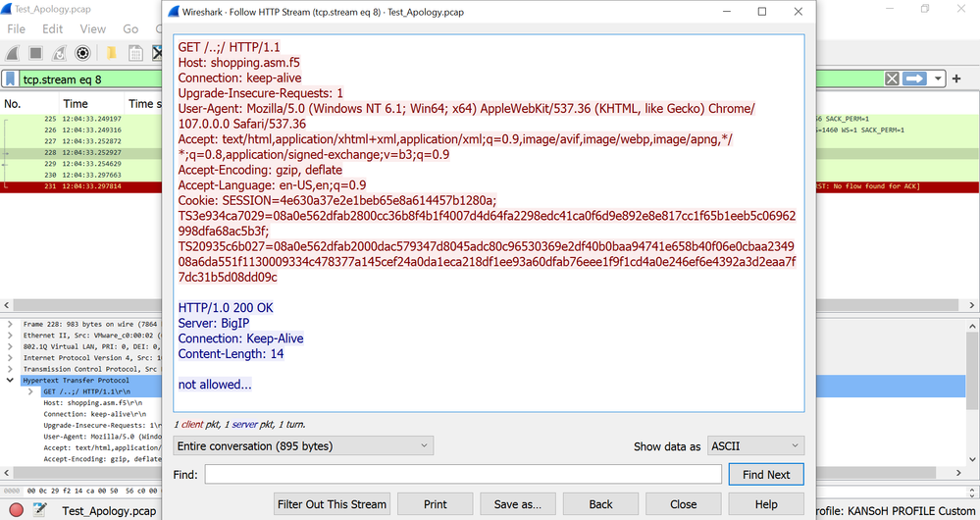Click the Save capture file icon

(x=135, y=53)
